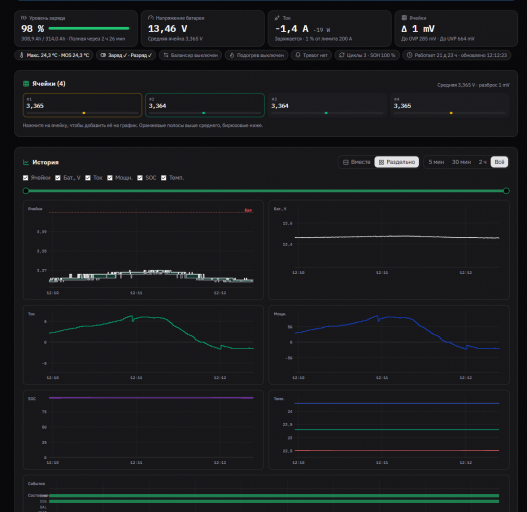Click the clock icon in uptime chip
Screen dimensions: 527x512
pyautogui.click(x=409, y=55)
